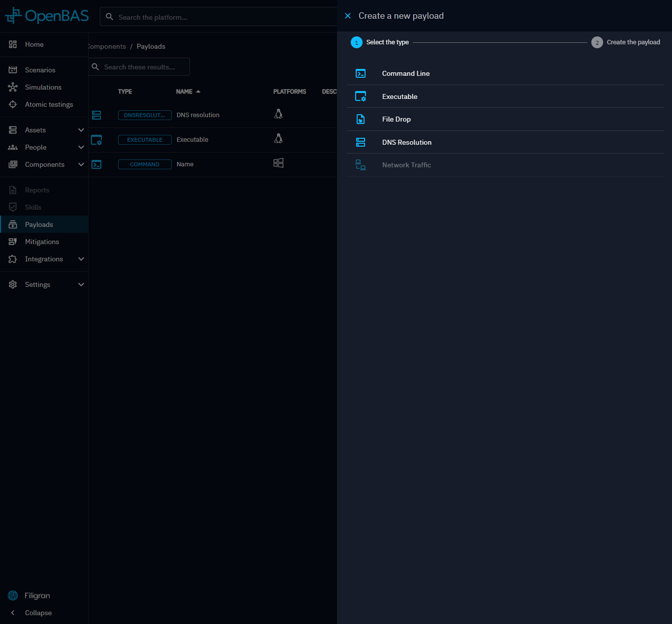Click the Mitigations sidebar icon
The height and width of the screenshot is (624, 672).
click(x=13, y=242)
